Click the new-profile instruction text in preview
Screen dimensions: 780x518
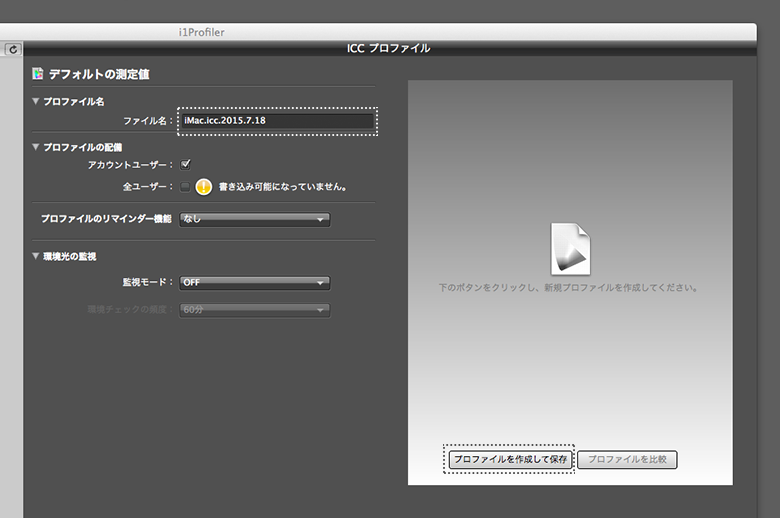pyautogui.click(x=568, y=288)
